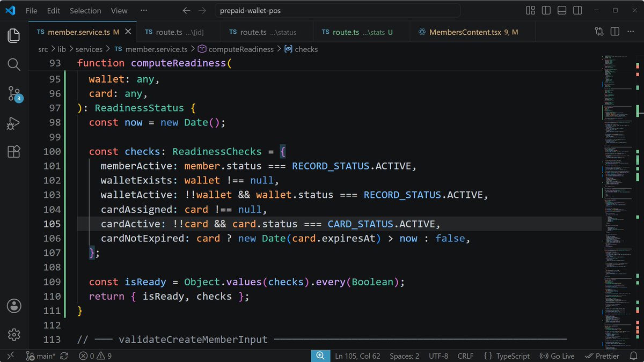This screenshot has width=644, height=362.
Task: Toggle the Primary Side Bar layout button
Action: 546,10
